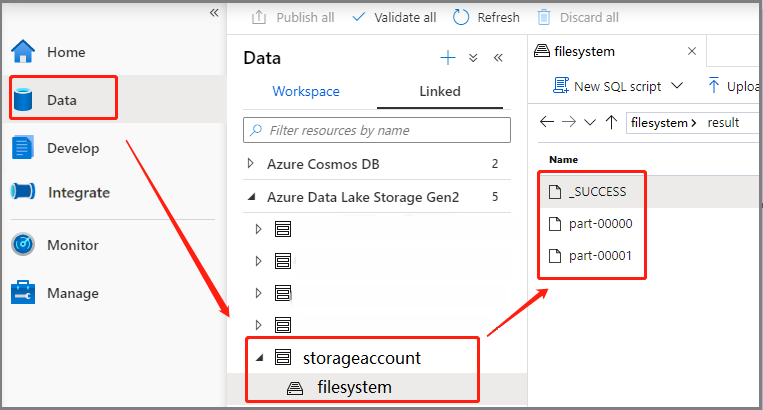Go up one folder level arrow
This screenshot has height=410, width=763.
click(612, 122)
